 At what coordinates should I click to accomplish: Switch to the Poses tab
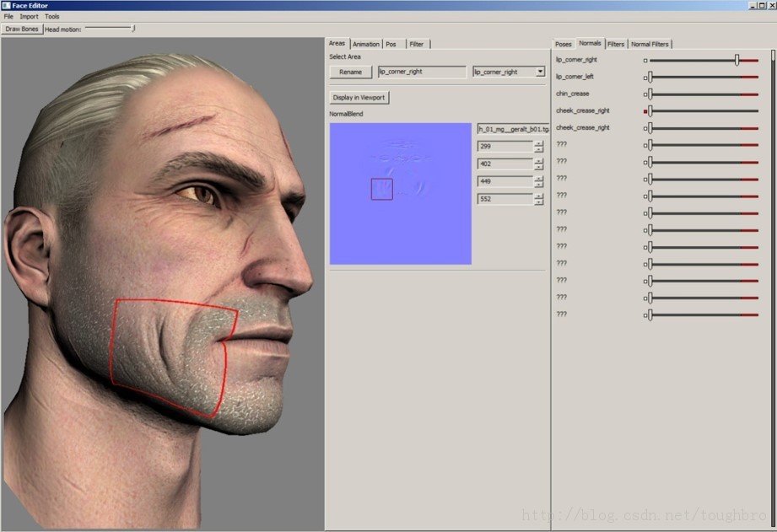(564, 44)
